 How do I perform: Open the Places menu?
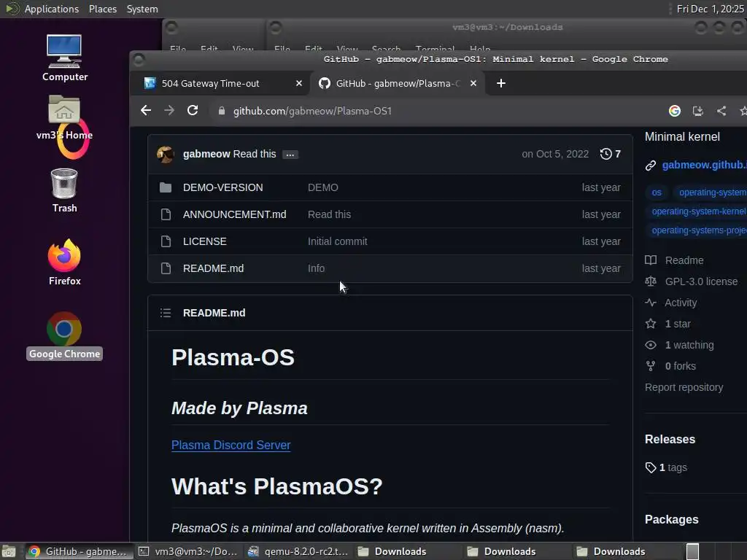click(x=102, y=9)
